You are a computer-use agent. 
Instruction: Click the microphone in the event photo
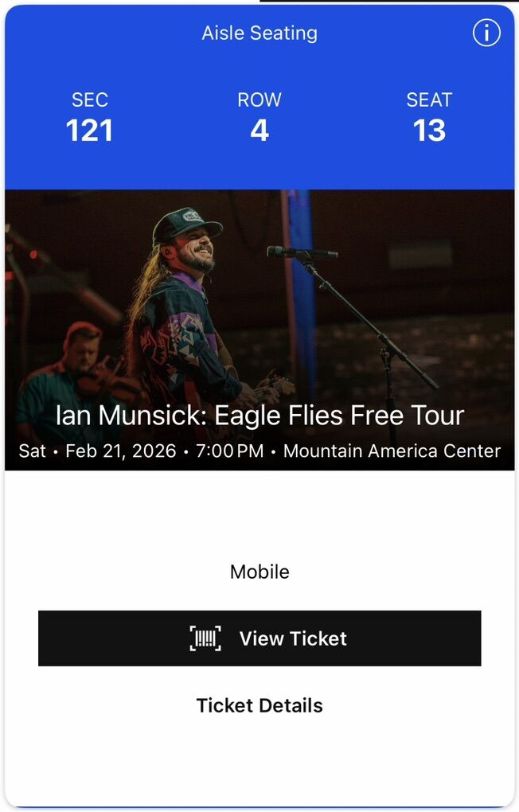click(301, 252)
